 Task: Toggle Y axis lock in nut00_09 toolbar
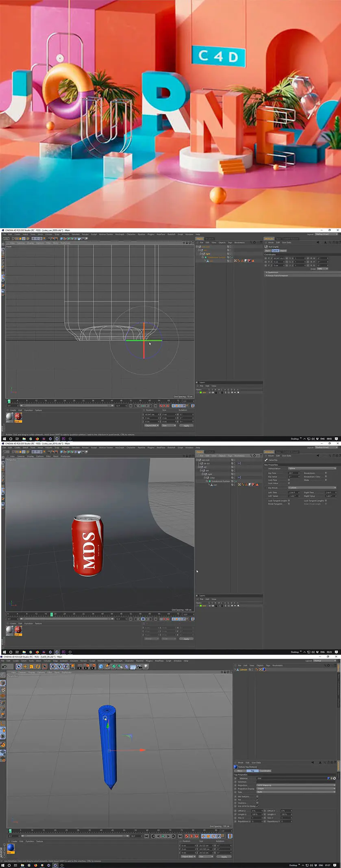click(x=59, y=667)
